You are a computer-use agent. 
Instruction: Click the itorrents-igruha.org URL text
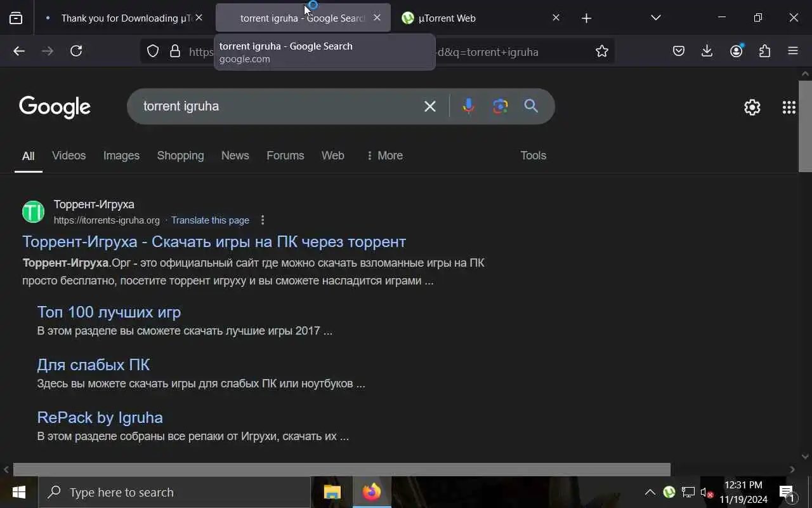coord(107,220)
